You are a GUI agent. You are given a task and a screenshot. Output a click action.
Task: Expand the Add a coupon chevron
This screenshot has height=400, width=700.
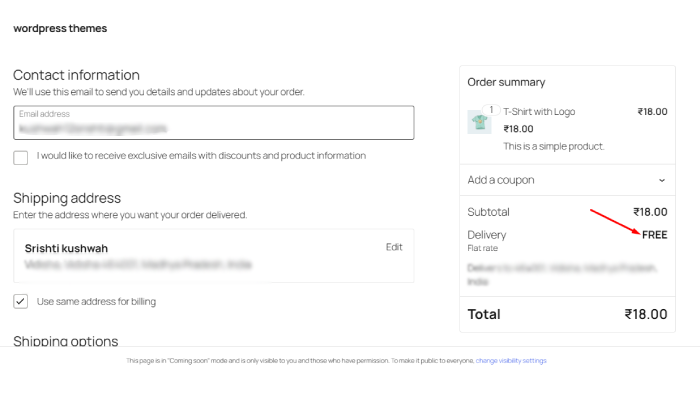coord(661,180)
